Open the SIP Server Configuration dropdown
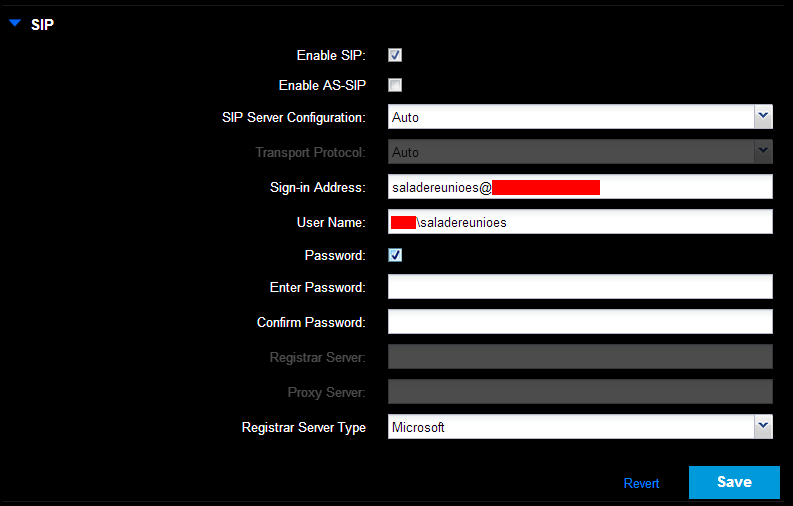 click(x=580, y=117)
